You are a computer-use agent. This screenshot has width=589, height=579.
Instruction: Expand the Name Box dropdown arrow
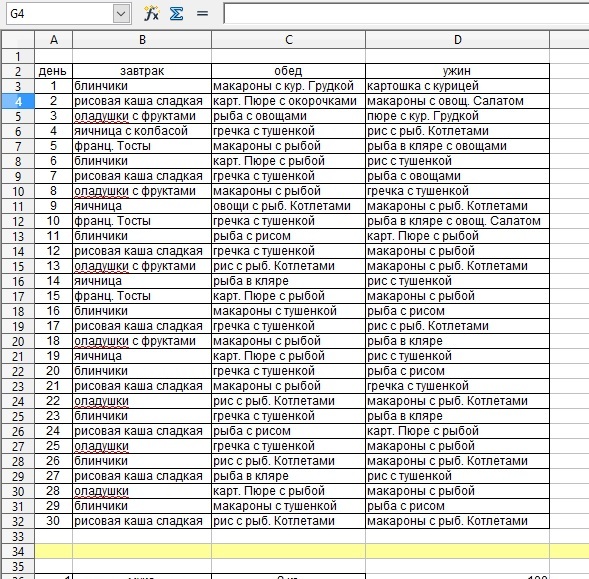121,14
